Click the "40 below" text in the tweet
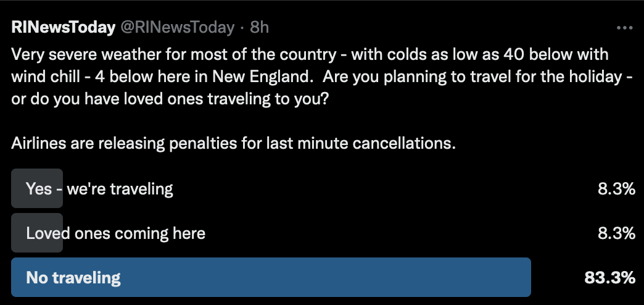This screenshot has width=644, height=305. (x=543, y=55)
